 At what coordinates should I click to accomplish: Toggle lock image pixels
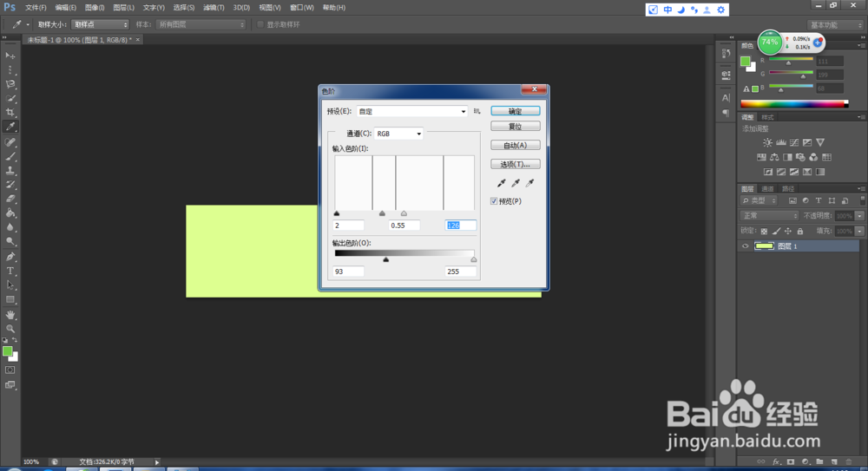[776, 232]
